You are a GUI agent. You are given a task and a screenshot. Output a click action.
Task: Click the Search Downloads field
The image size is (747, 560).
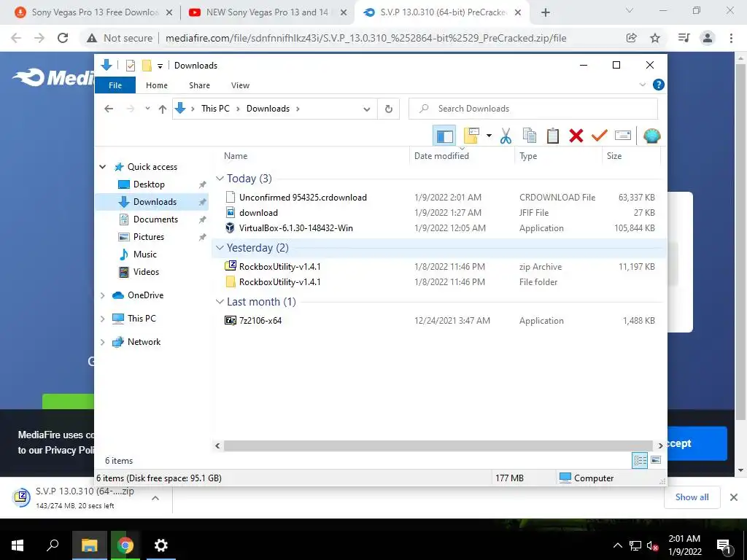(x=533, y=109)
